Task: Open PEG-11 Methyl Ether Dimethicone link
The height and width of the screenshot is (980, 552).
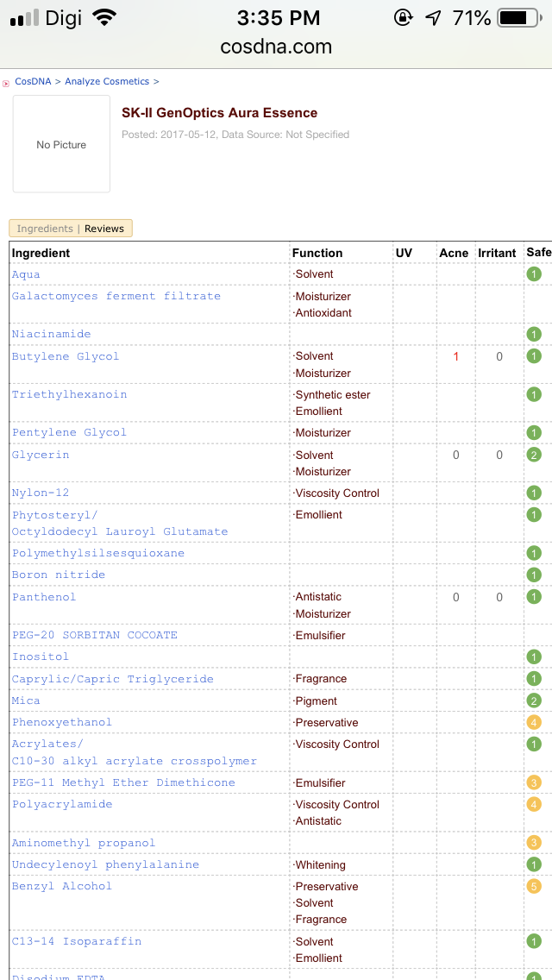Action: coord(124,782)
